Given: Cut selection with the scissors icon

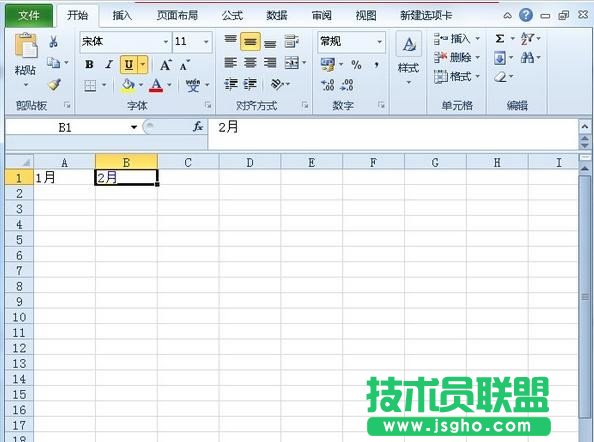Looking at the screenshot, I should 54,41.
